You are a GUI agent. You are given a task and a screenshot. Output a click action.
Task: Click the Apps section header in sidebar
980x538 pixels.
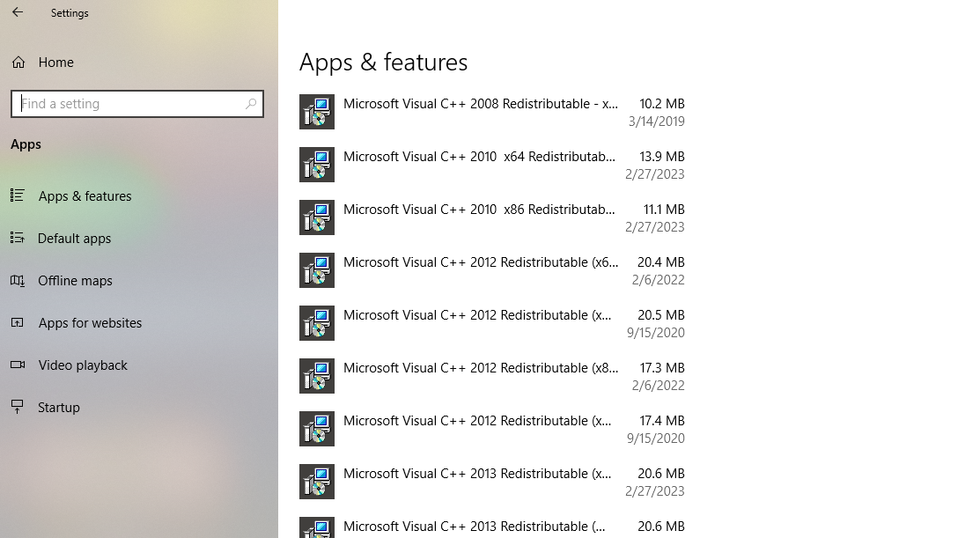pos(26,144)
